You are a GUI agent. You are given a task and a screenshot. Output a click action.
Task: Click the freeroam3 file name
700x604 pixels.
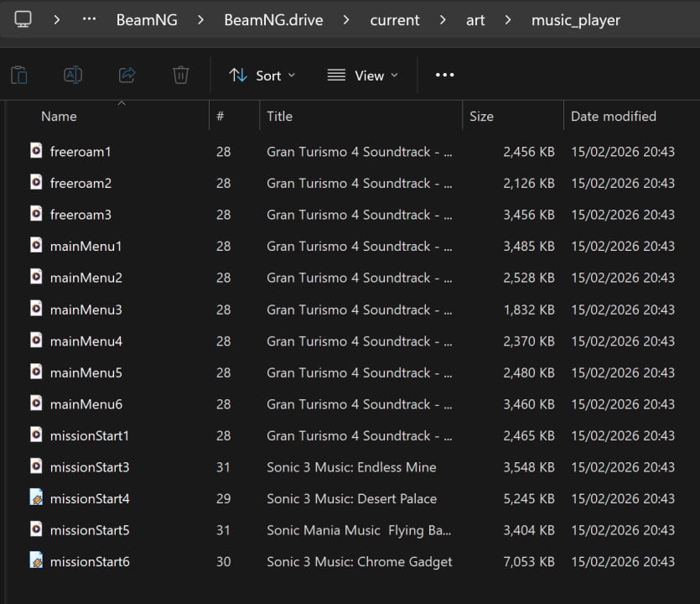click(80, 215)
